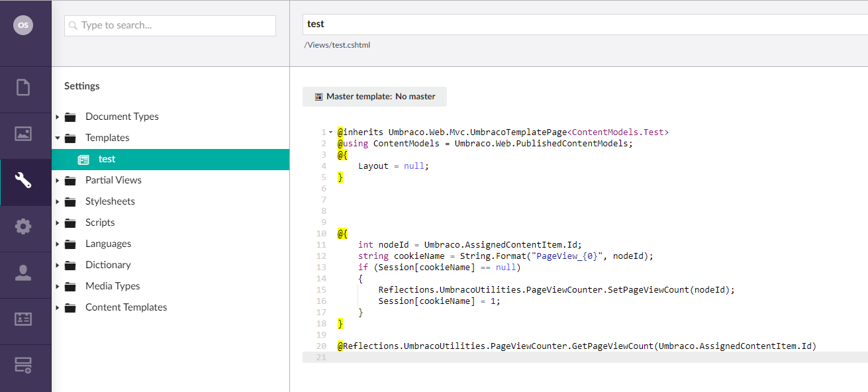Expand the Document Types tree node

58,117
